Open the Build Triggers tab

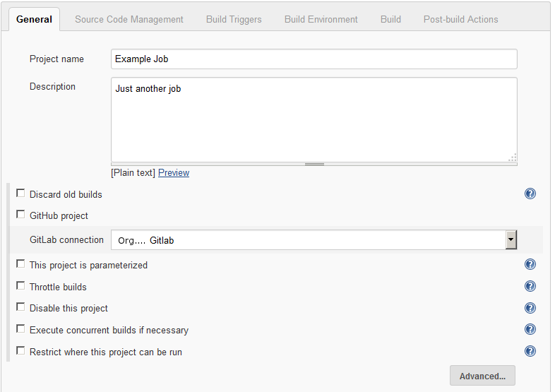click(234, 20)
